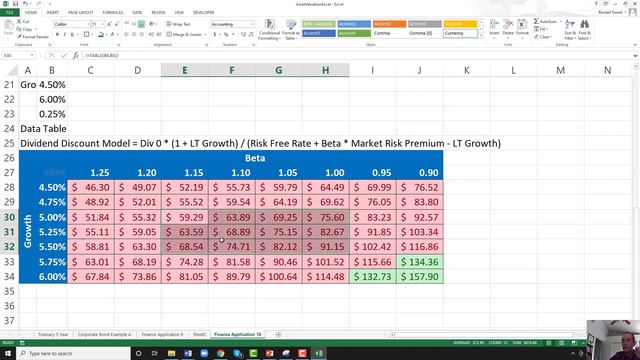Click the Cut scissors icon

19,21
